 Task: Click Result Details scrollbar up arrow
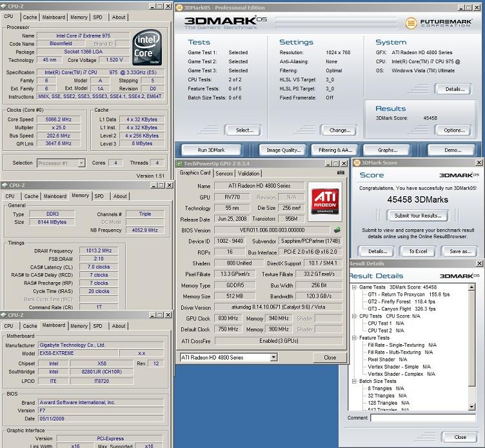pyautogui.click(x=471, y=287)
